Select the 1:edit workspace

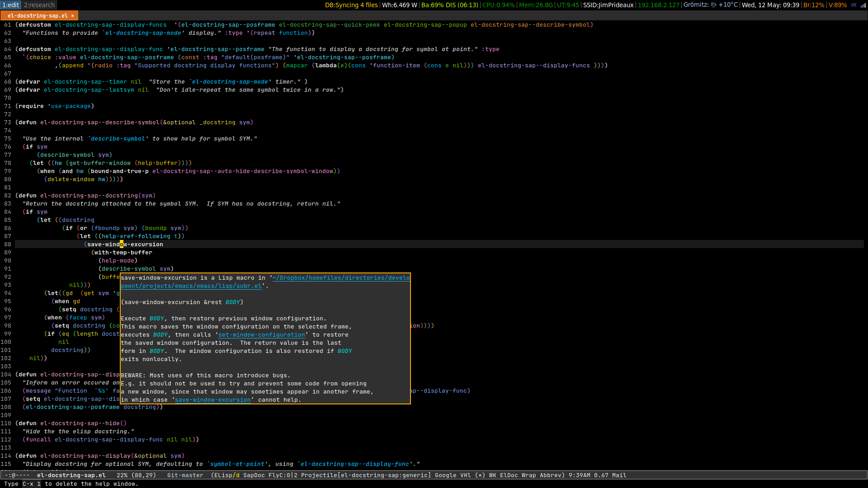pyautogui.click(x=11, y=5)
